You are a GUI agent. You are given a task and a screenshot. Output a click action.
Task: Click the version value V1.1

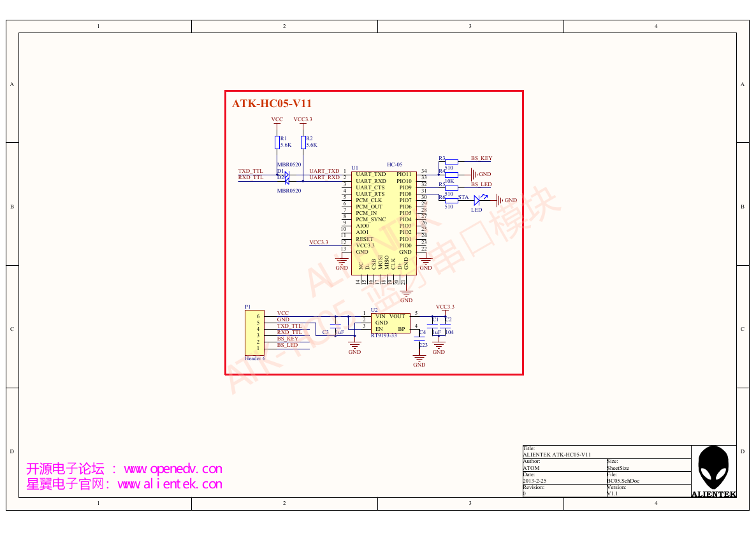pos(612,493)
